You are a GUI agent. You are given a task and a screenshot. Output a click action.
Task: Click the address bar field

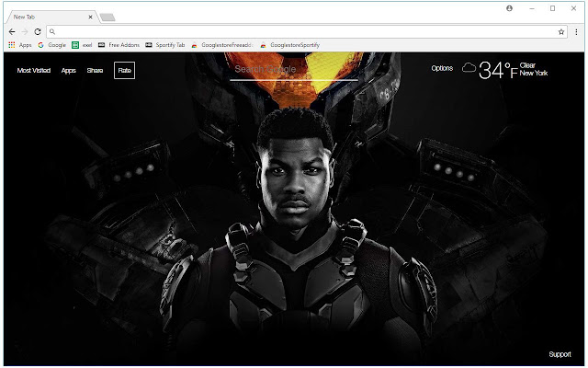(307, 32)
